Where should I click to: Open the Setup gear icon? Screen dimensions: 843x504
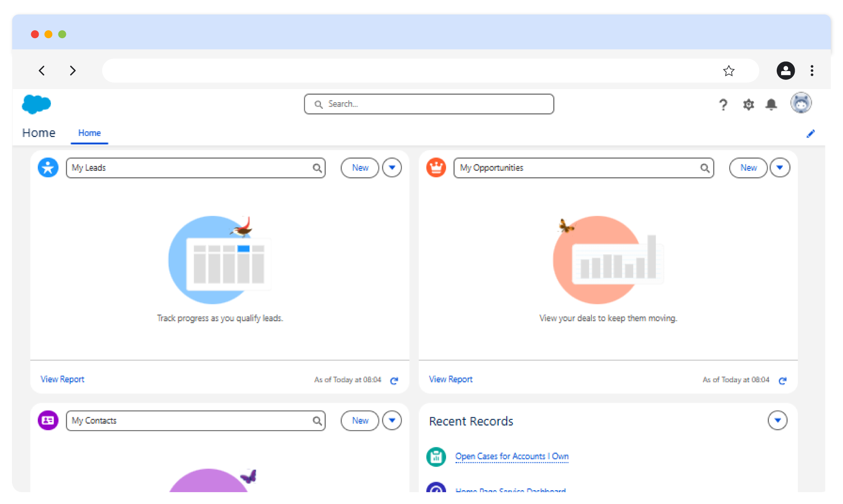coord(748,104)
